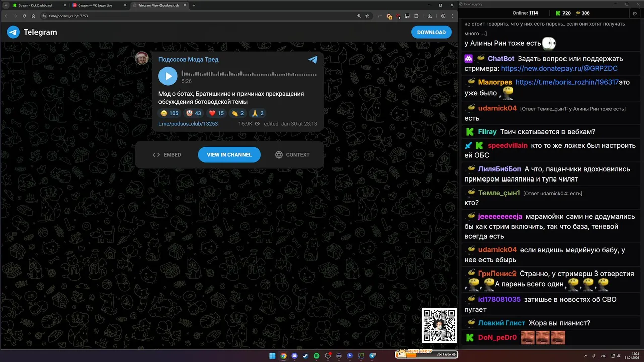Click the 105 reaction emoji
This screenshot has height=362, width=644.
click(x=170, y=113)
